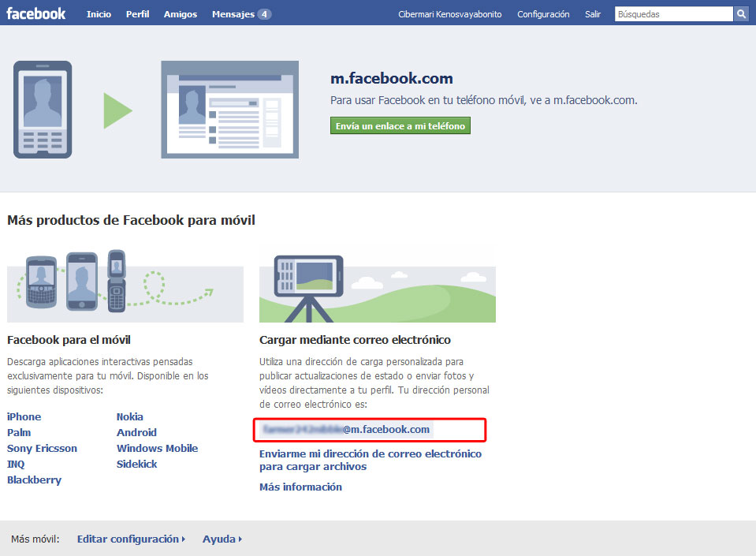This screenshot has height=556, width=756.
Task: Click Cargar mediante correo electrónico heading
Action: (x=355, y=340)
